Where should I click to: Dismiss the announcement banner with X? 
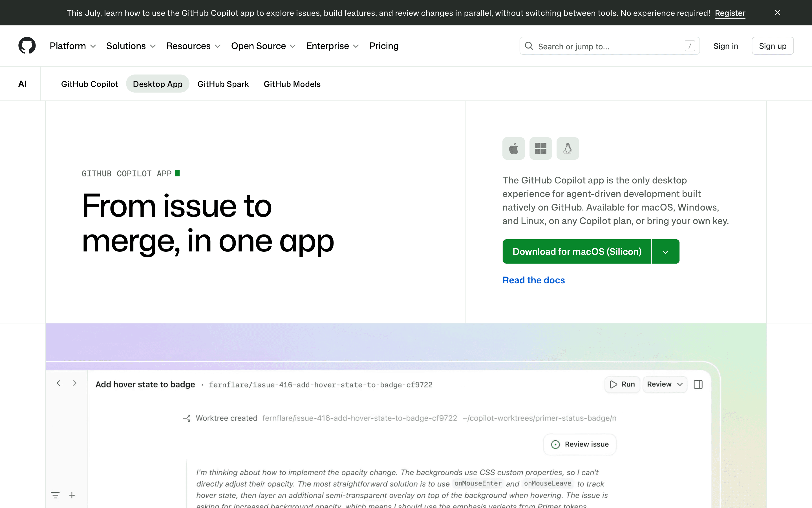[x=777, y=12]
